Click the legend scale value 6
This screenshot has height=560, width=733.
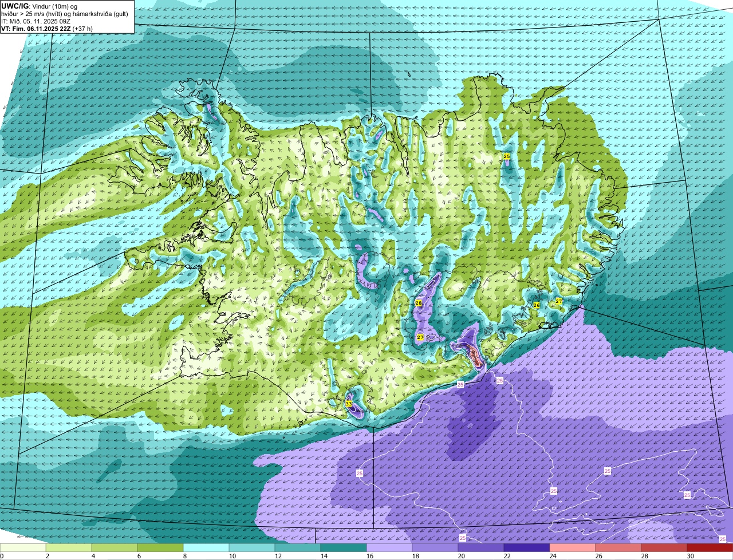tap(139, 556)
